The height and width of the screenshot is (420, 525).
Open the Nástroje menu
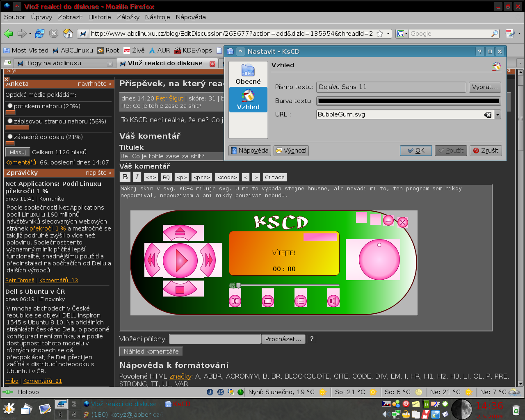[x=157, y=17]
